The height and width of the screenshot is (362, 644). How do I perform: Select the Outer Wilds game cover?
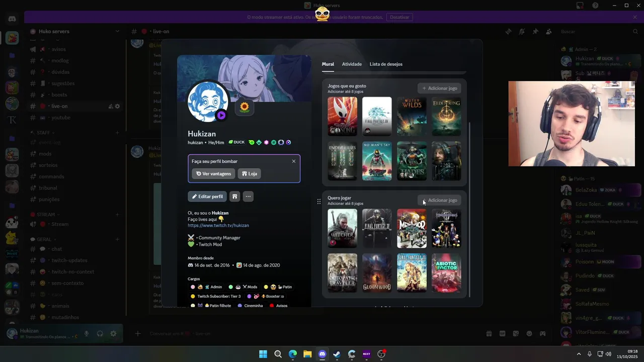click(412, 116)
